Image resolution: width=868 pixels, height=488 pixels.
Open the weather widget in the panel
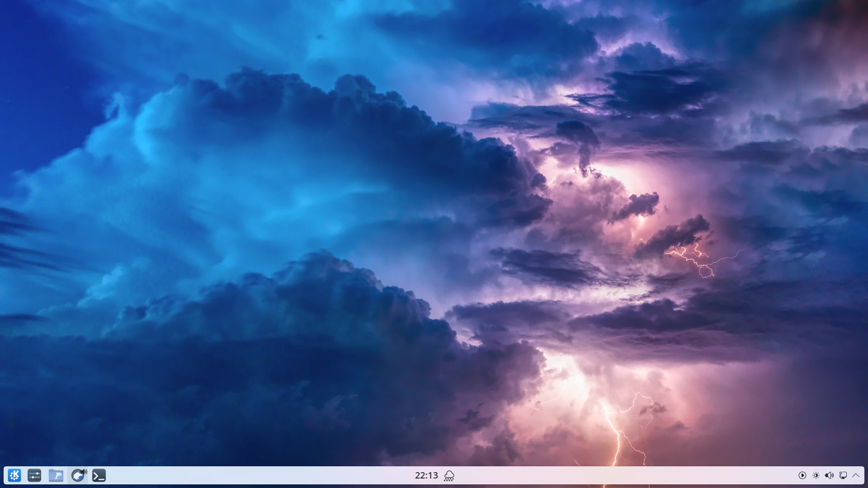[x=449, y=475]
